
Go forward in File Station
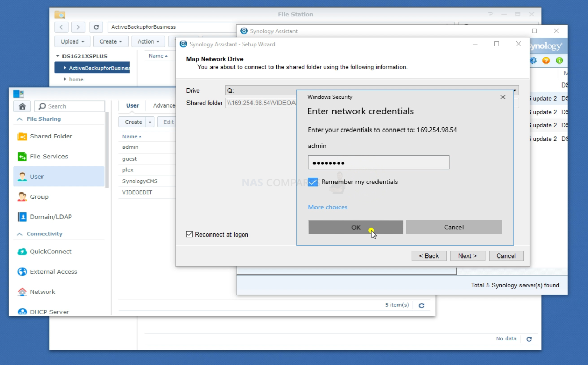[78, 27]
